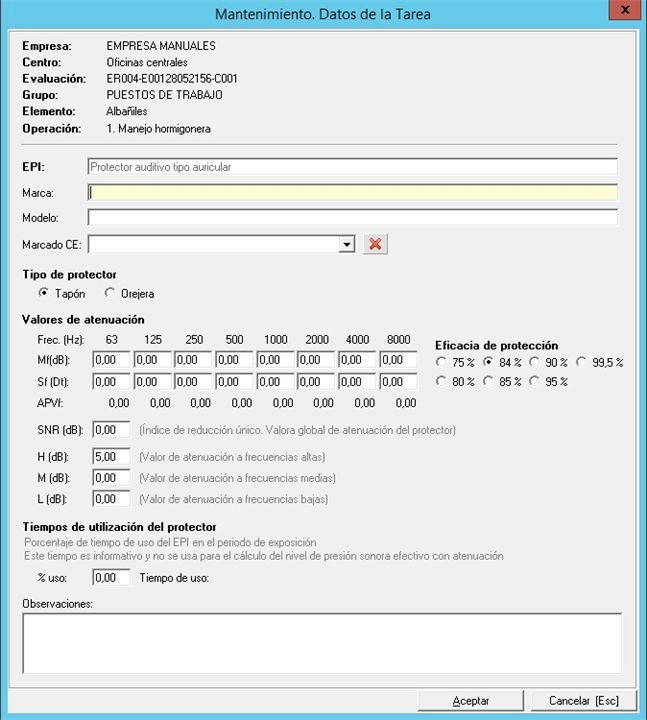Click the H (dB) field showing 5,00
Screen dimensions: 647x720
111,456
